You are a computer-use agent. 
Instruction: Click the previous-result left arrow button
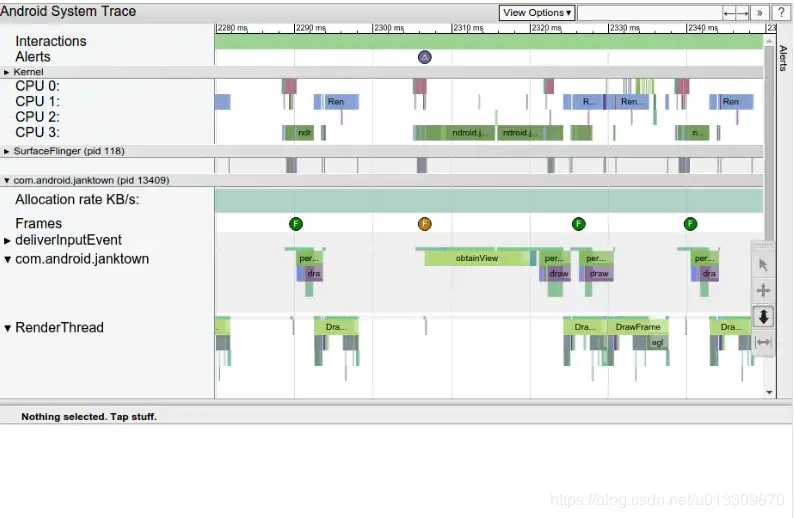[x=729, y=13]
